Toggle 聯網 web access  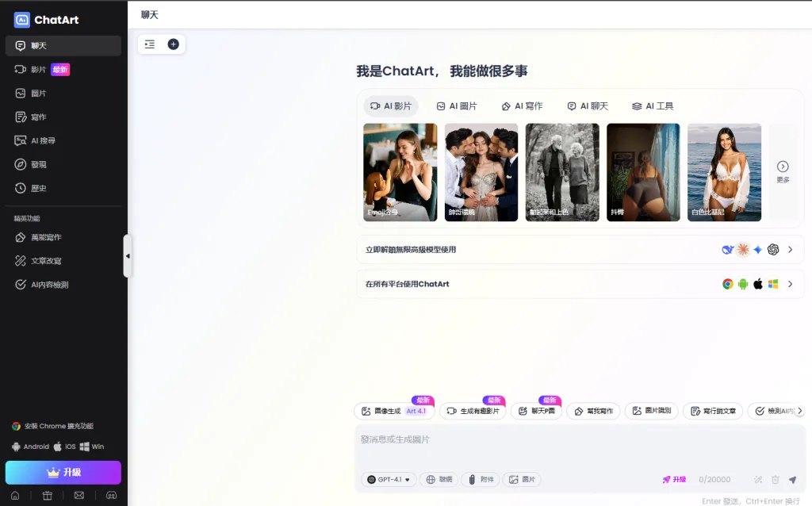439,480
